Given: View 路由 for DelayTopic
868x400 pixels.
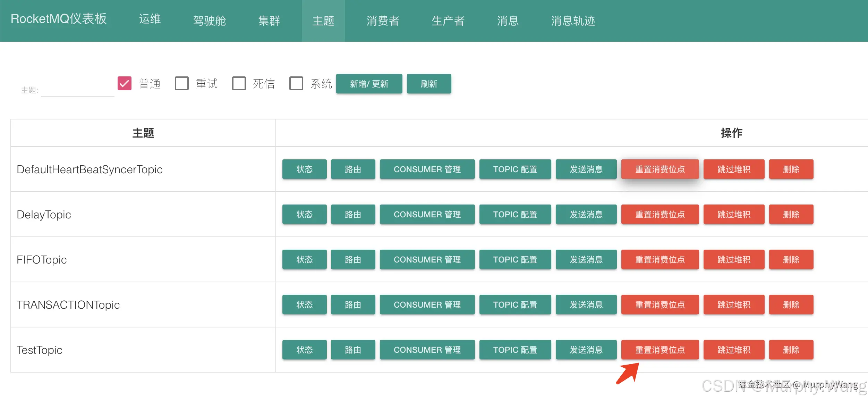Looking at the screenshot, I should click(x=353, y=214).
